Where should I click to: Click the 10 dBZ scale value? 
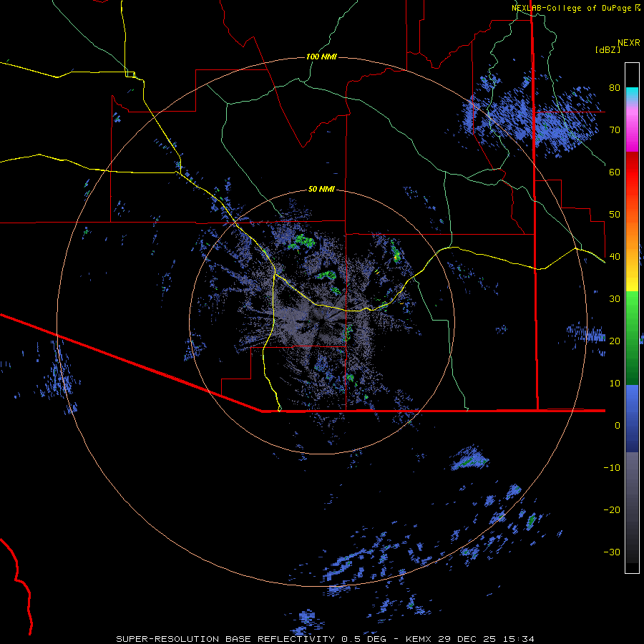click(615, 384)
